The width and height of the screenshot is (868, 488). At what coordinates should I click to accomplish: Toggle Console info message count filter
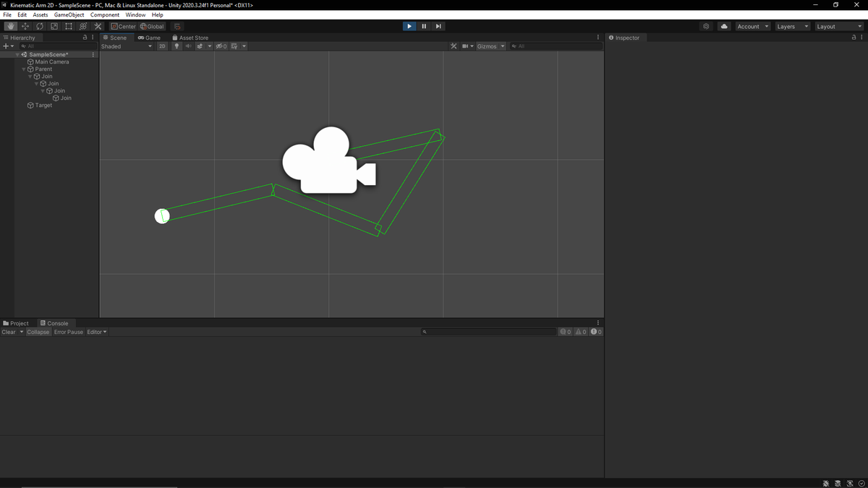pyautogui.click(x=566, y=332)
